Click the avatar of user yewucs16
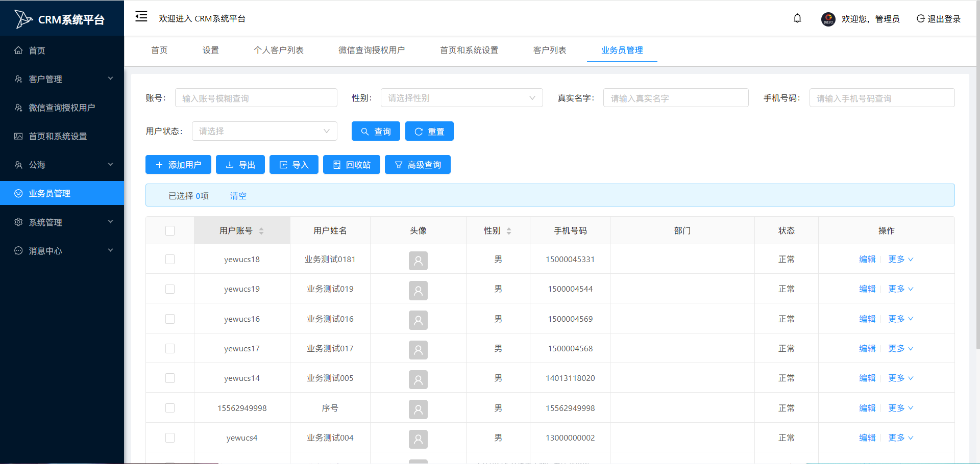The width and height of the screenshot is (980, 464). click(x=418, y=320)
